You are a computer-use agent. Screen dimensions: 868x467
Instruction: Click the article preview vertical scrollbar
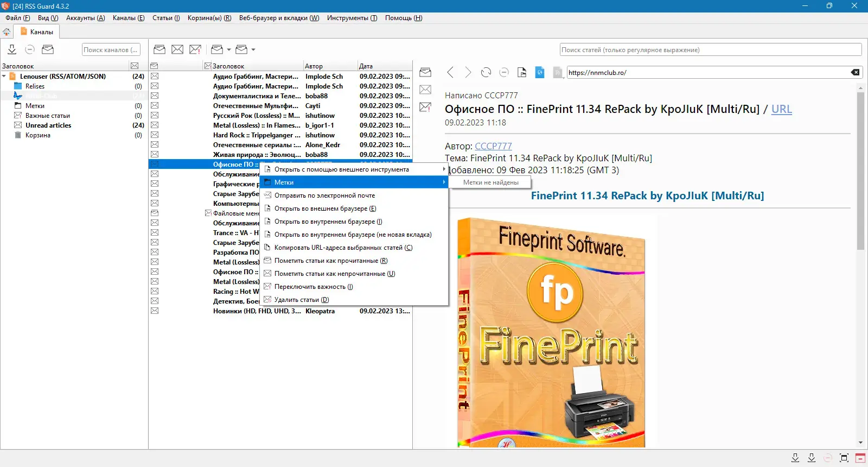(x=860, y=171)
